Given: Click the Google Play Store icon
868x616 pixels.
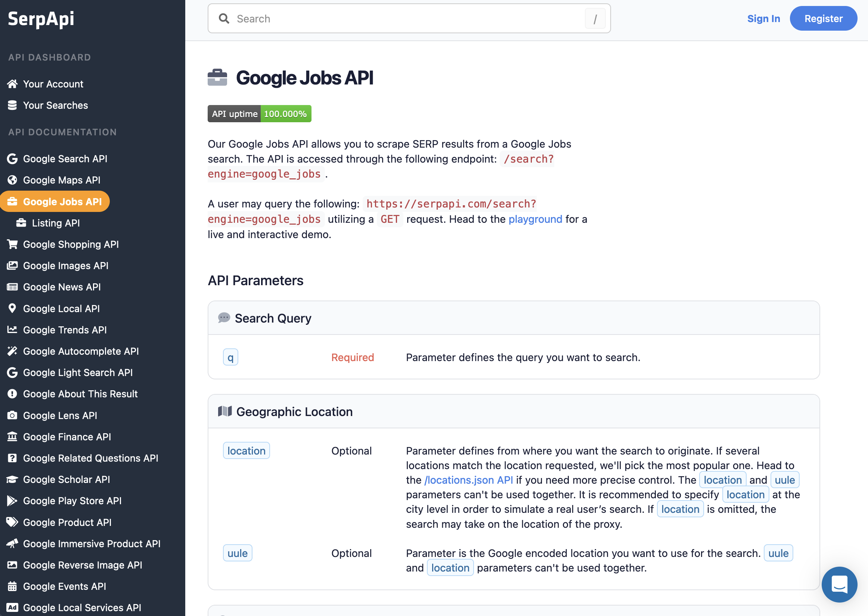Looking at the screenshot, I should [x=12, y=501].
